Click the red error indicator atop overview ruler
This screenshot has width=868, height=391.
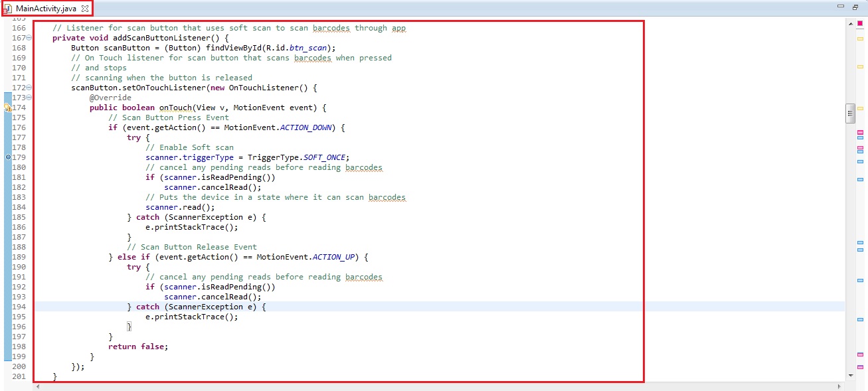860,23
